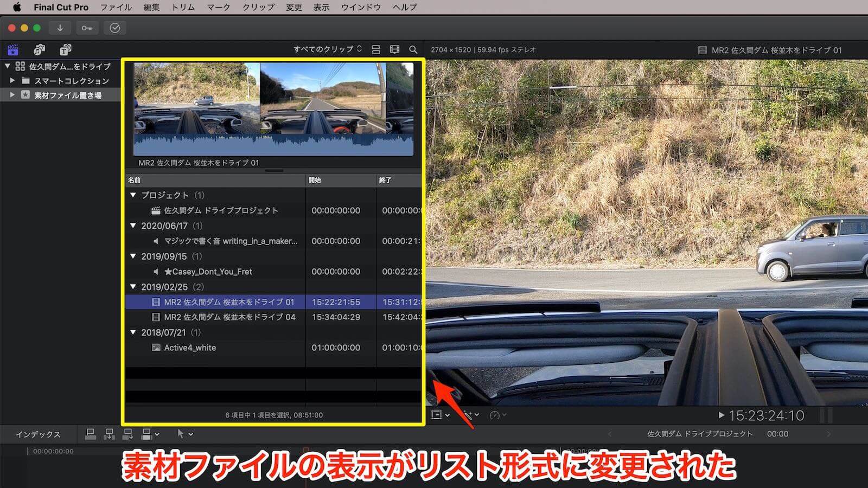Select MR2 佐久間ダム 桜並木をドライブ 01 row
868x488 pixels.
[x=273, y=302]
